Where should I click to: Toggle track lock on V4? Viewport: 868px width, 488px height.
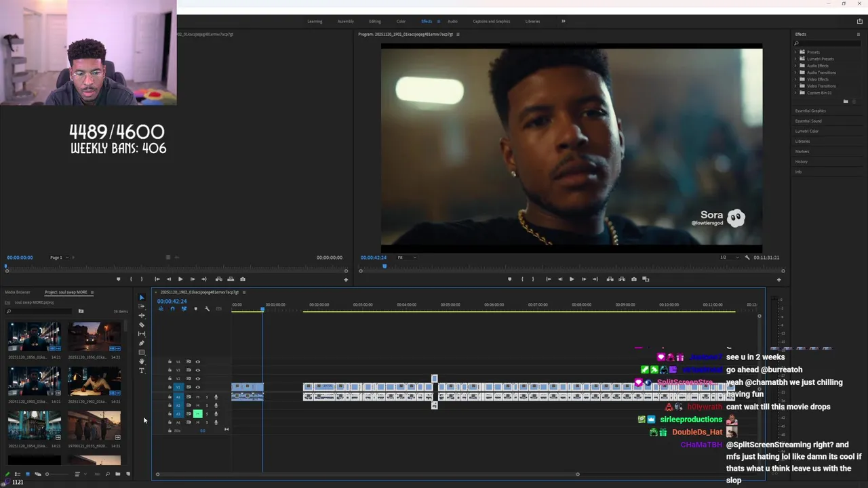coord(170,361)
